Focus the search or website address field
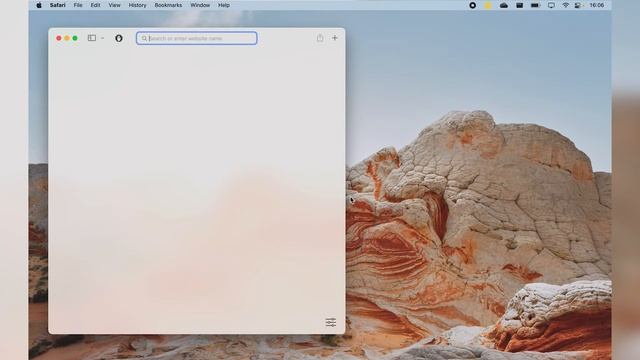The width and height of the screenshot is (640, 360). (x=197, y=38)
